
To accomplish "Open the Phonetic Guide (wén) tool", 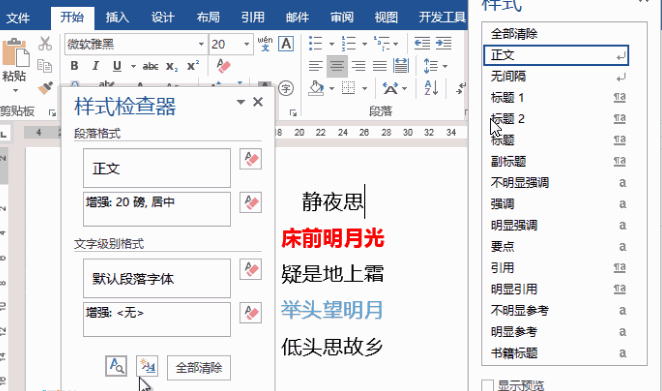I will (265, 43).
